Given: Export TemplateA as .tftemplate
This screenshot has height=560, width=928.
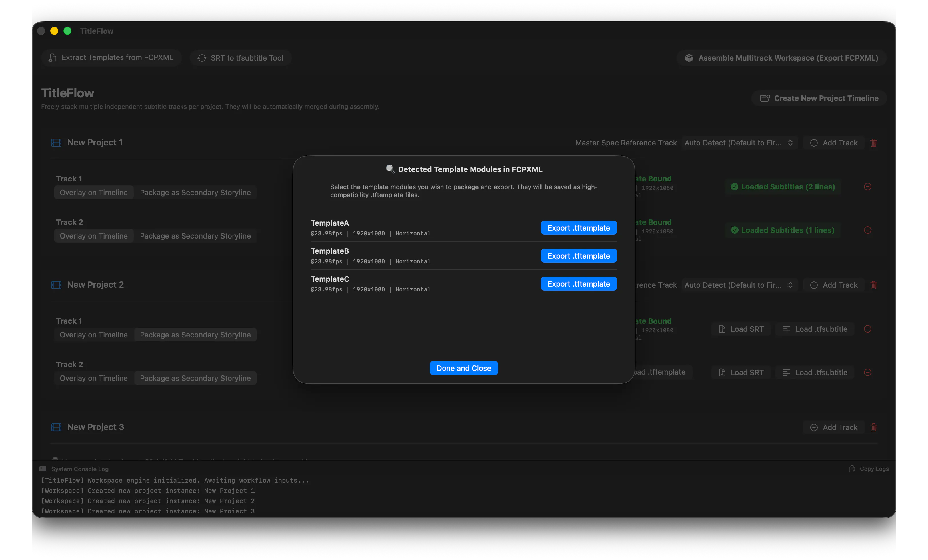Looking at the screenshot, I should click(x=579, y=228).
